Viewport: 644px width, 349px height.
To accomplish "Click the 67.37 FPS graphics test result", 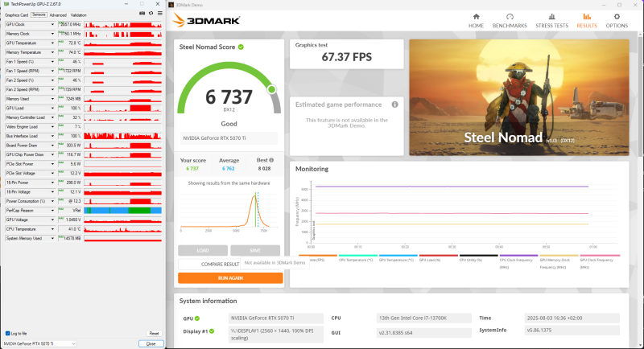I will (x=347, y=57).
